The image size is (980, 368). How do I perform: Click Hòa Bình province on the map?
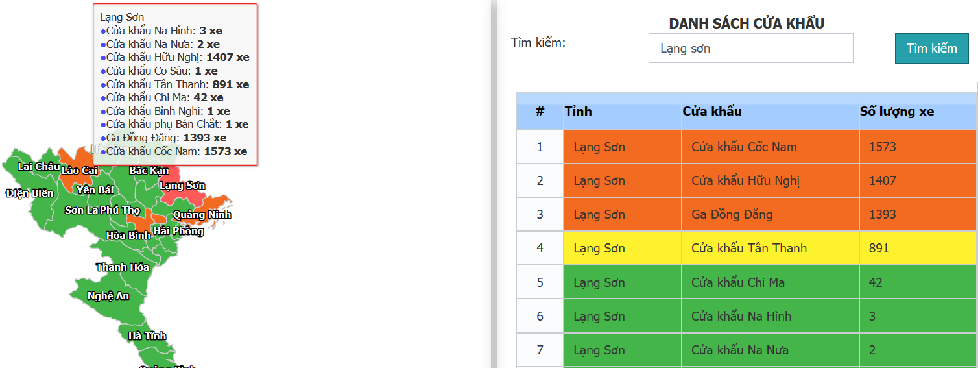point(128,236)
